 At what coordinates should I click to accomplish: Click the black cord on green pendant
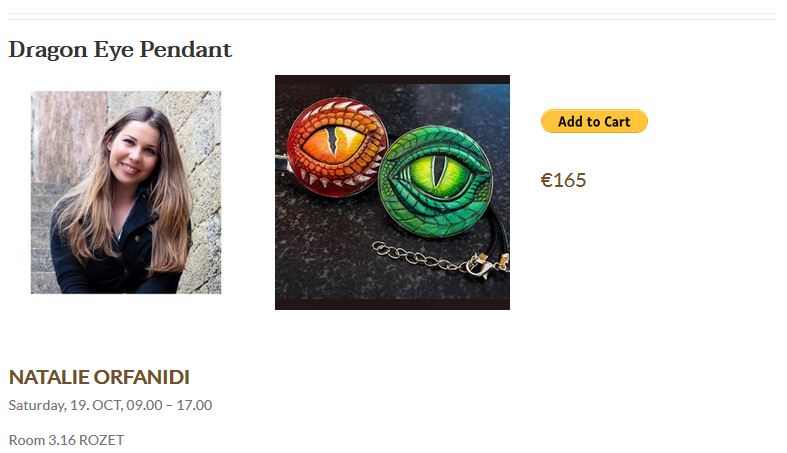[x=500, y=236]
